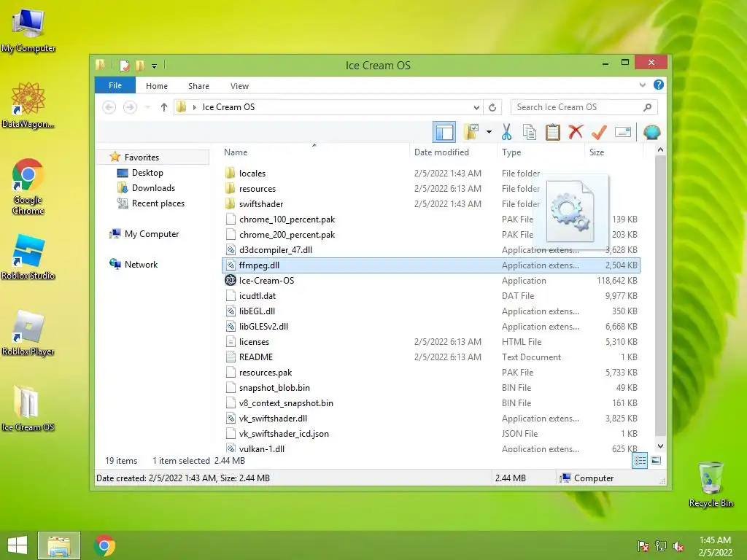Select d3dcompiler_47.dll file
This screenshot has width=747, height=560.
(430, 249)
